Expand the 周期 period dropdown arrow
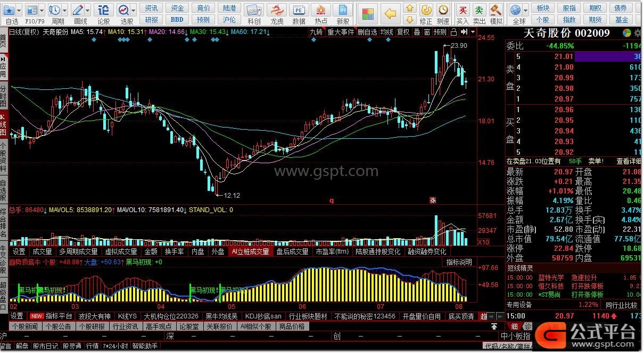Image resolution: width=644 pixels, height=353 pixels. [x=64, y=10]
